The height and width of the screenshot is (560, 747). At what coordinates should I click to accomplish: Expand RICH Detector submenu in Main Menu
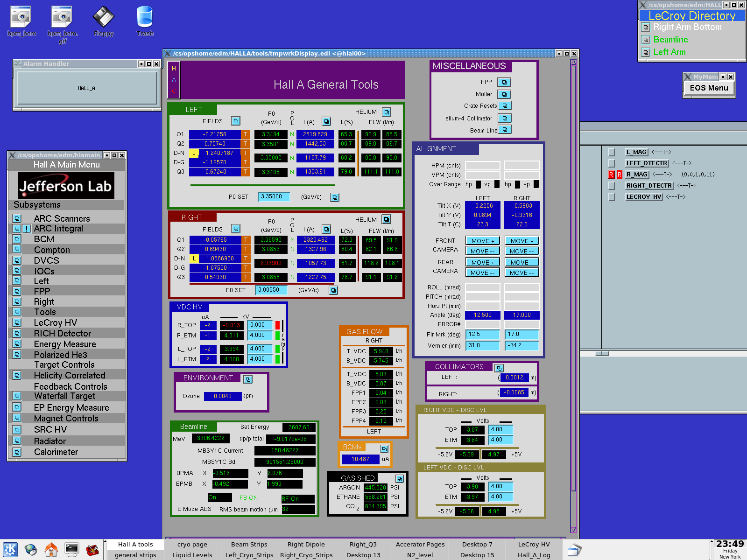(x=17, y=333)
